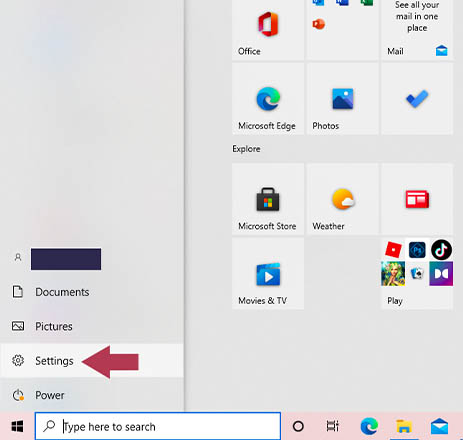Open the red News tile
This screenshot has height=440, width=463.
click(417, 199)
